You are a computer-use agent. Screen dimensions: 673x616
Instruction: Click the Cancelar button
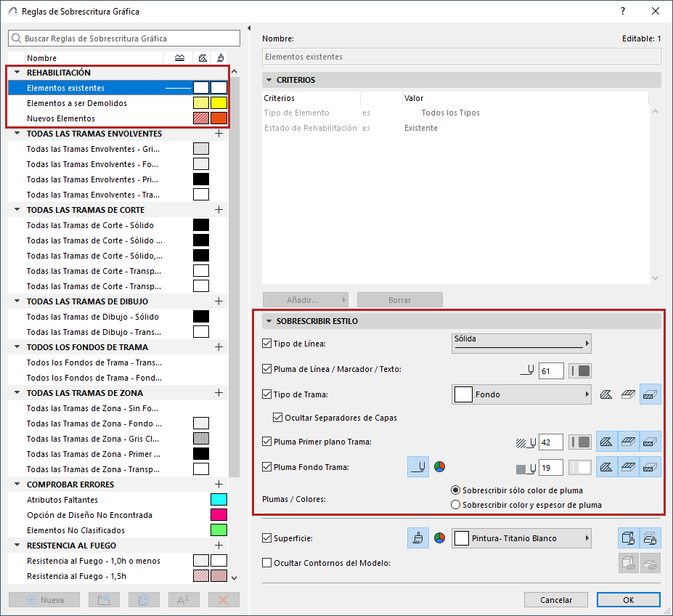556,600
